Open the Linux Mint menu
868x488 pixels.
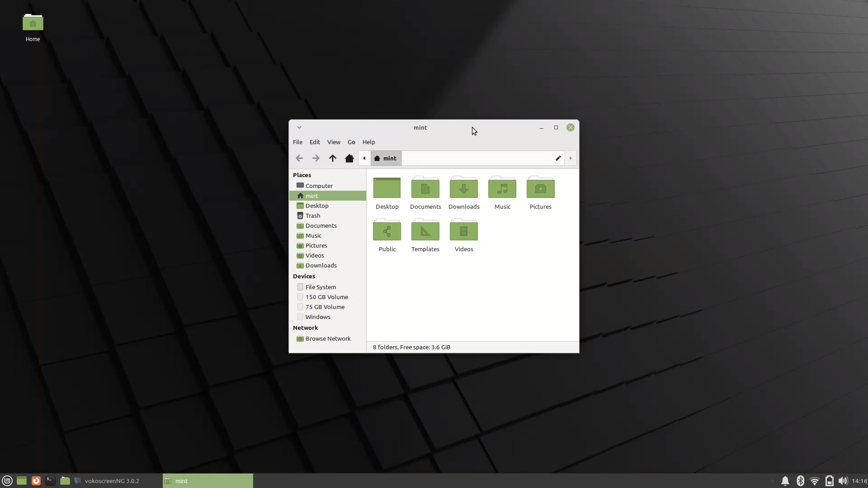7,480
